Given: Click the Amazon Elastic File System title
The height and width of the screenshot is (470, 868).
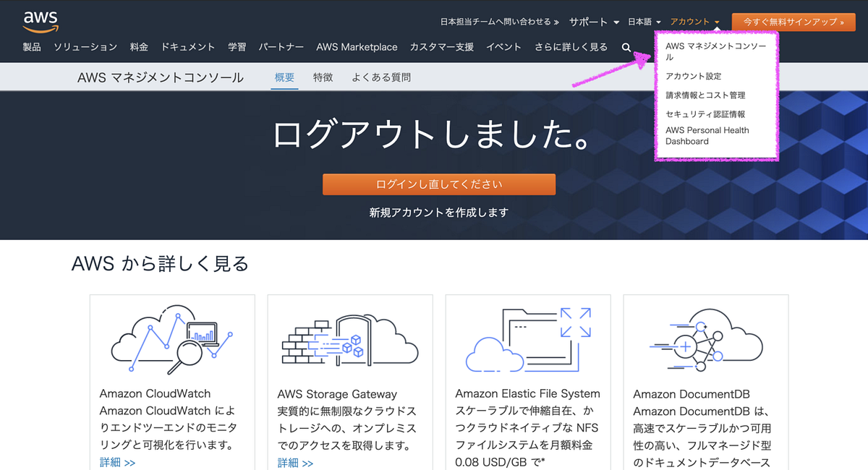Looking at the screenshot, I should pyautogui.click(x=528, y=394).
